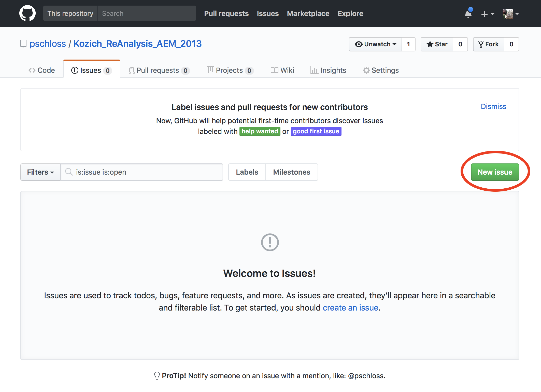The width and height of the screenshot is (541, 392).
Task: Open Issues in the top navigation
Action: point(268,13)
